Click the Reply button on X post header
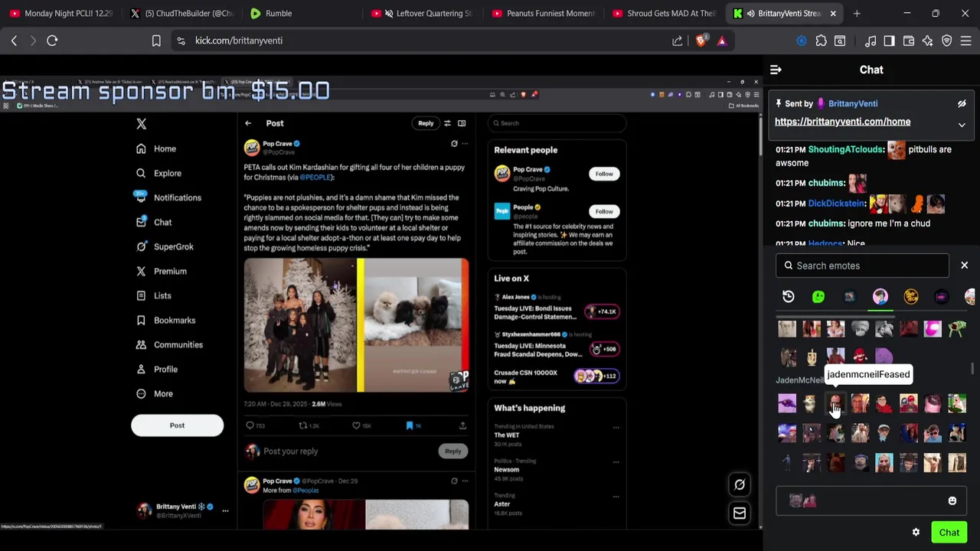 click(x=426, y=123)
